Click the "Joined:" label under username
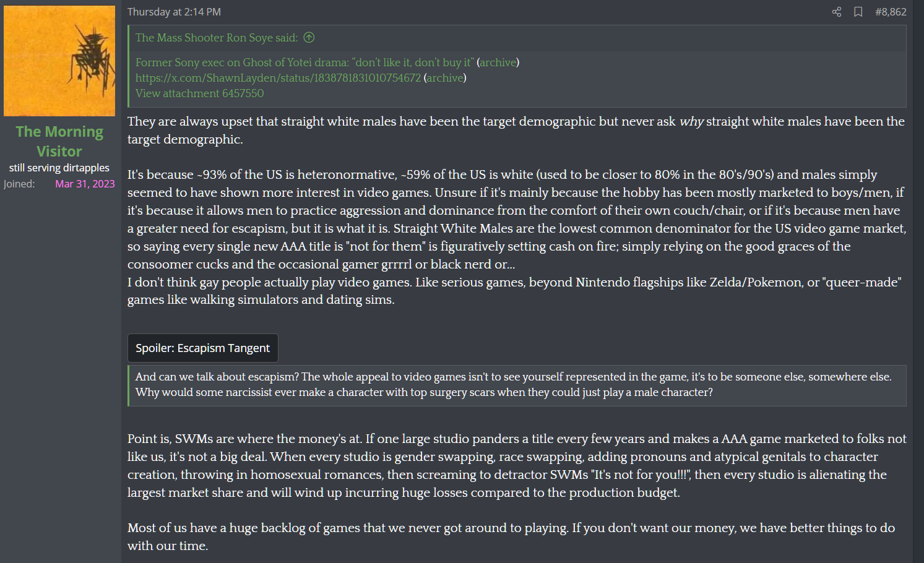Screen dimensions: 924x563 click(x=19, y=184)
